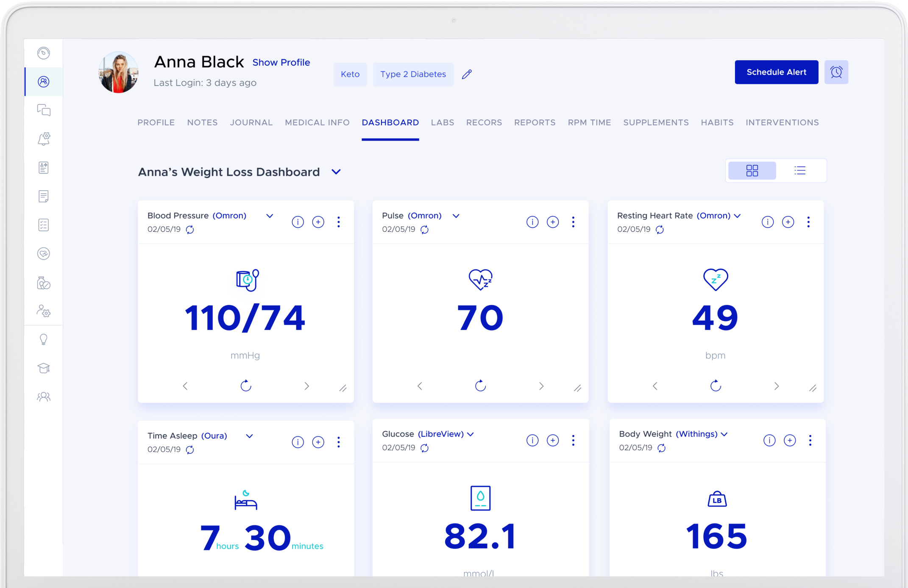Click the Show Profile link
Screen dimensions: 908x588
281,63
